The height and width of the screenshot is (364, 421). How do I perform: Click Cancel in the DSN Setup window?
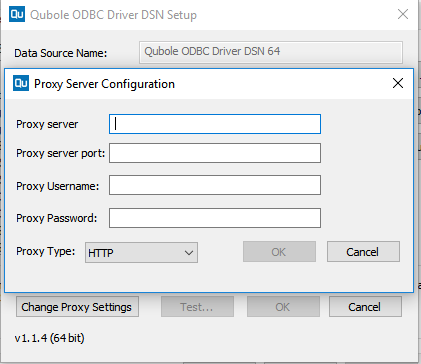[x=365, y=307]
